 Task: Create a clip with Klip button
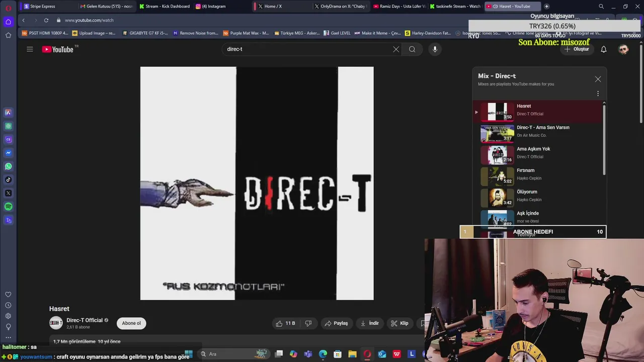tap(399, 323)
